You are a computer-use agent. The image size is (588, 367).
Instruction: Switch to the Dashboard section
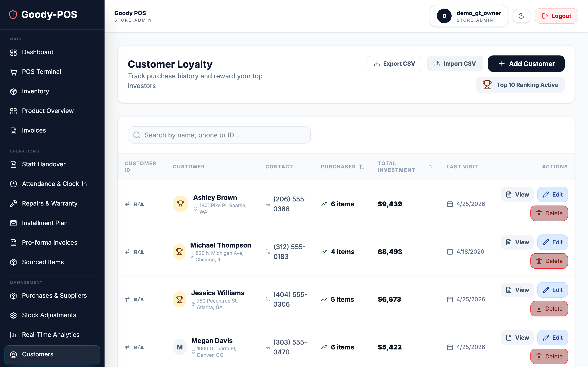pos(38,52)
